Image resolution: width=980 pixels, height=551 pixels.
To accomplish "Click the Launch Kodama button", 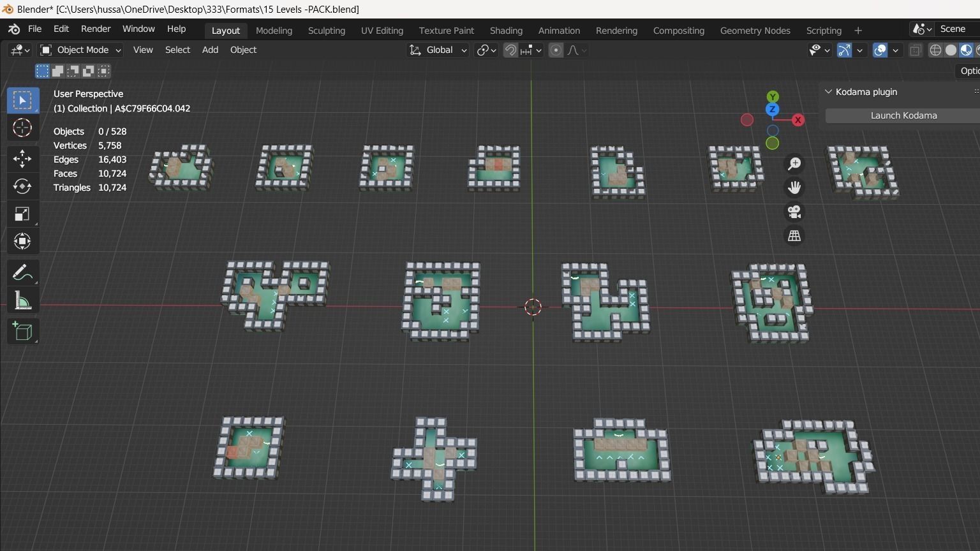I will point(903,115).
